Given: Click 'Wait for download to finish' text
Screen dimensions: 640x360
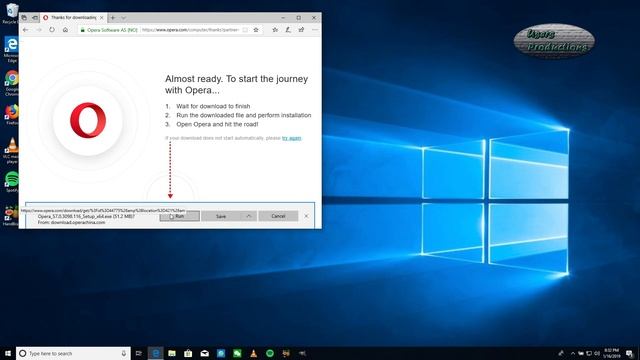Looking at the screenshot, I should 213,106.
